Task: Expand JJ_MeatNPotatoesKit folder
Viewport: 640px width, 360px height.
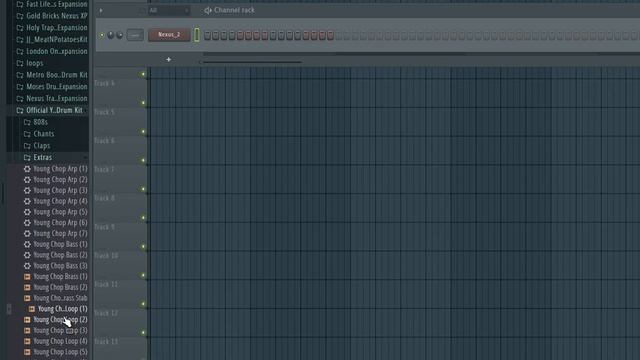Action: (x=52, y=40)
